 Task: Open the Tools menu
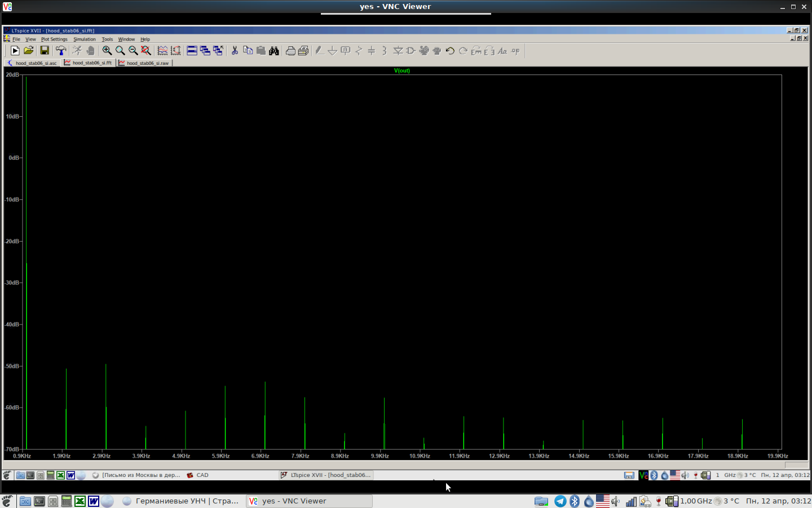tap(107, 40)
